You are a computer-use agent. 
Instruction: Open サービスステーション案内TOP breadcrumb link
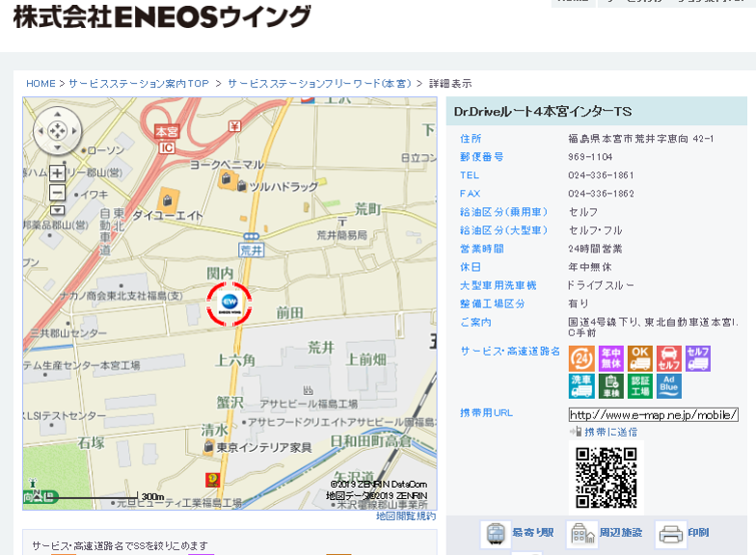[x=139, y=83]
